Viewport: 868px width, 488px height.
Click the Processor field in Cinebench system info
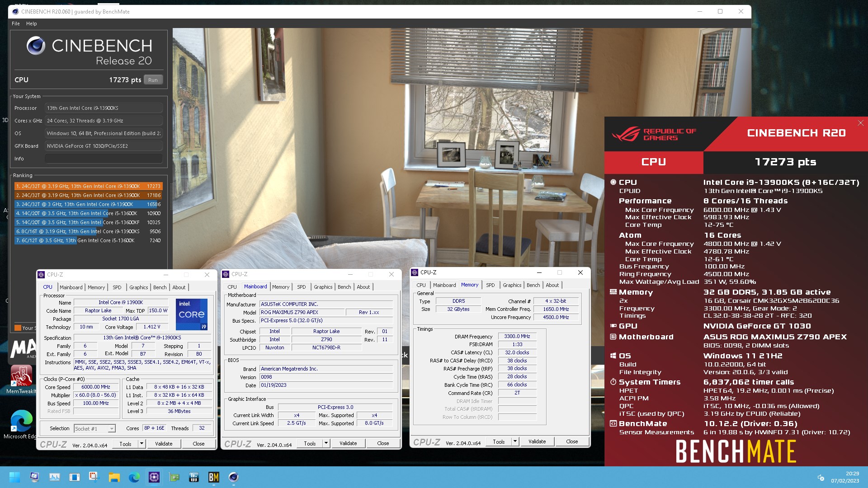click(104, 108)
